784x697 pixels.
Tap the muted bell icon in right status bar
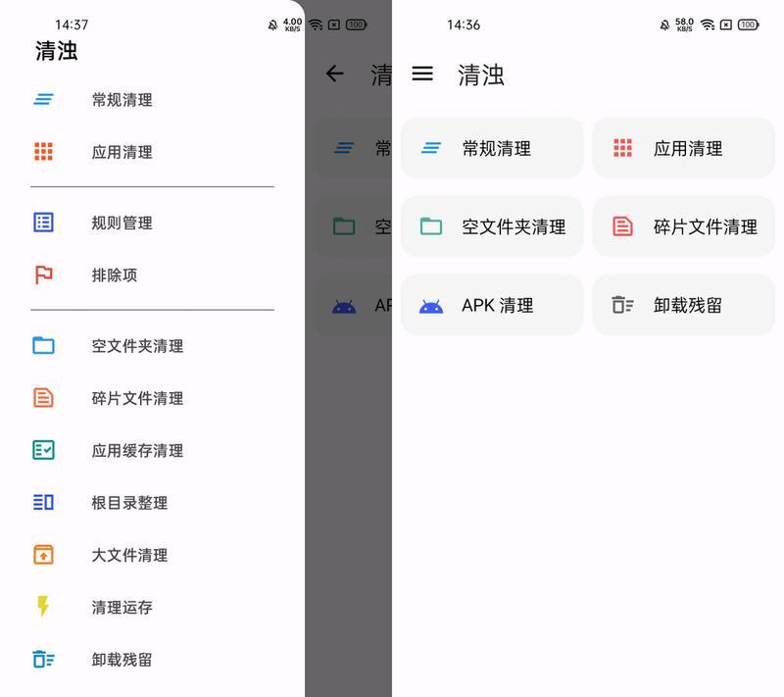pos(664,25)
